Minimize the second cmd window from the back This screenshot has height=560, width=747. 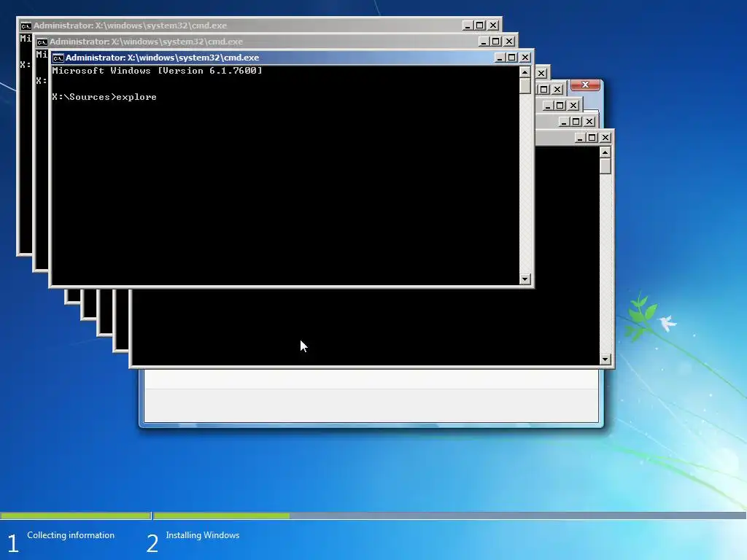(484, 42)
